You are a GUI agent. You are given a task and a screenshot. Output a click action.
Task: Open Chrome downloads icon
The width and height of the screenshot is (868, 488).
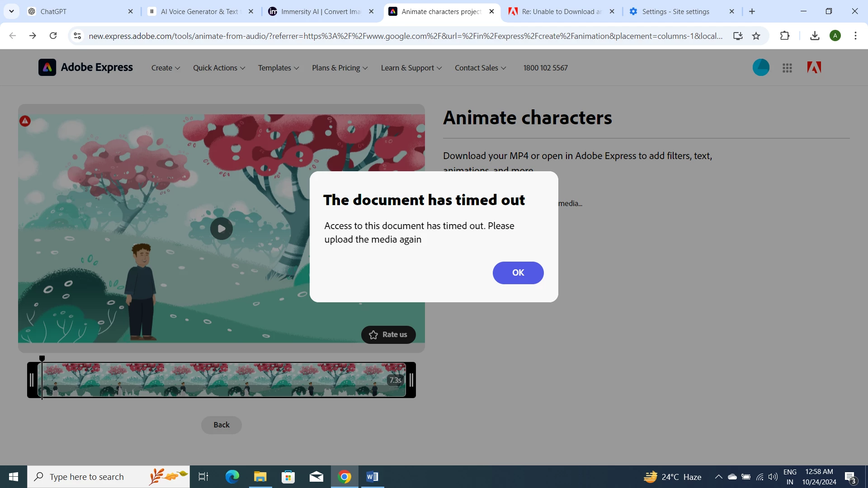(x=815, y=36)
